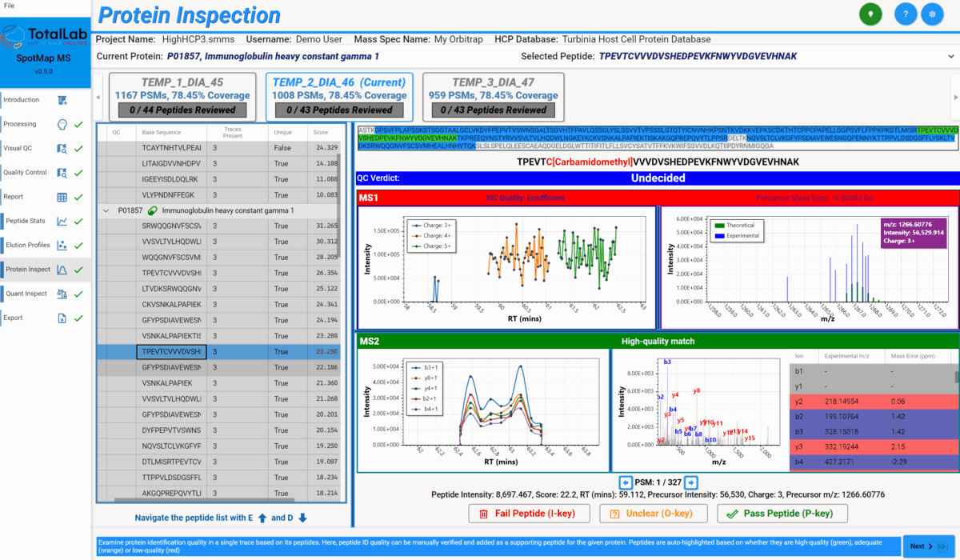Open the Selected Peptide dropdown
The width and height of the screenshot is (960, 560).
(950, 57)
